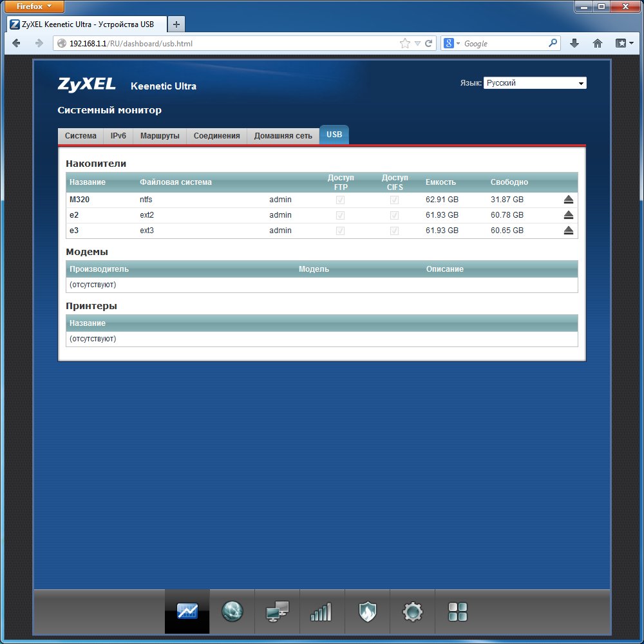Bookmark this page with star icon
The image size is (644, 644).
click(x=405, y=43)
